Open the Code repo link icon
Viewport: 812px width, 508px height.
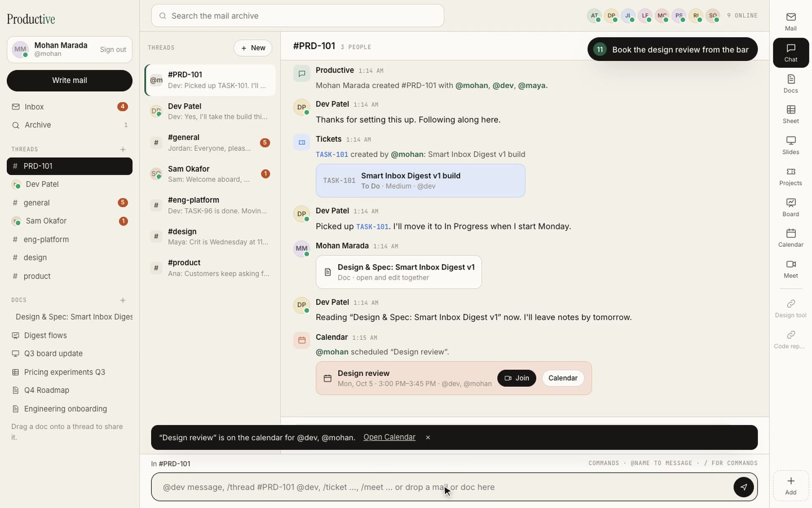(x=790, y=340)
